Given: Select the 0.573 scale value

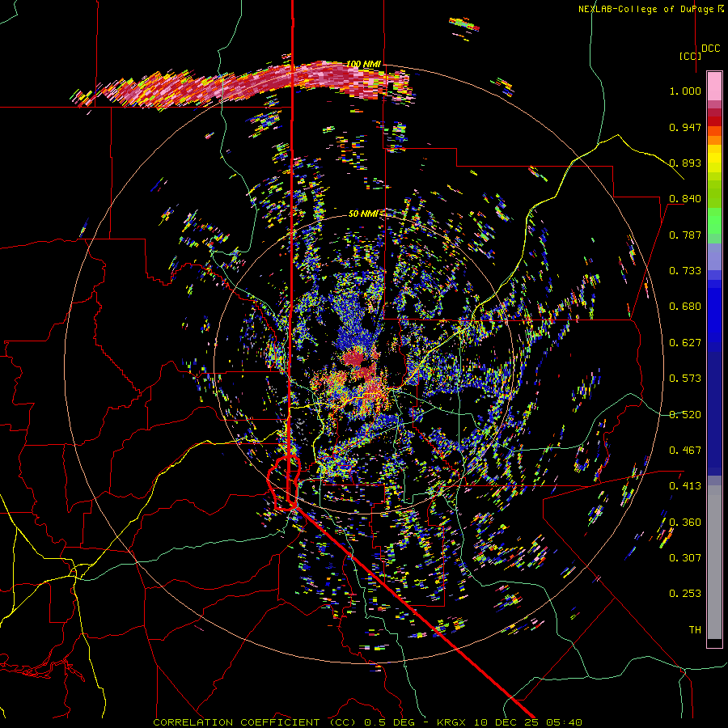Looking at the screenshot, I should coord(685,379).
